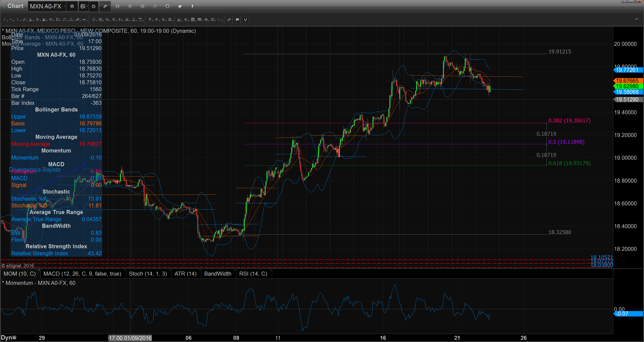The width and height of the screenshot is (644, 342).
Task: Click the eraser icon to remove drawings
Action: 229,20
